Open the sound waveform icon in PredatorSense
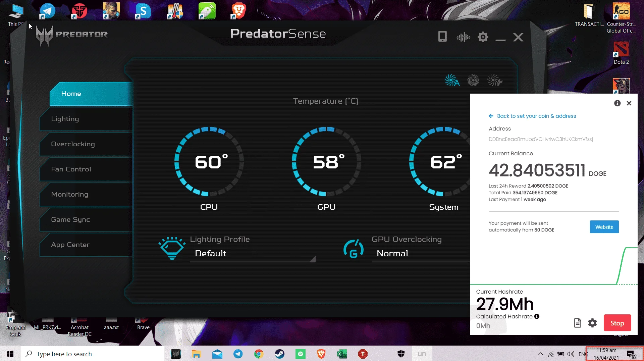The height and width of the screenshot is (361, 644). click(463, 37)
